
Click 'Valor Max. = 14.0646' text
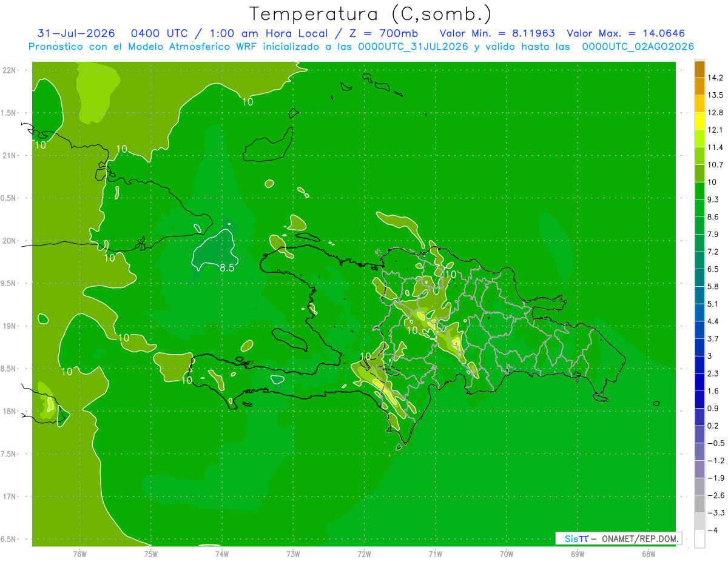tap(626, 33)
